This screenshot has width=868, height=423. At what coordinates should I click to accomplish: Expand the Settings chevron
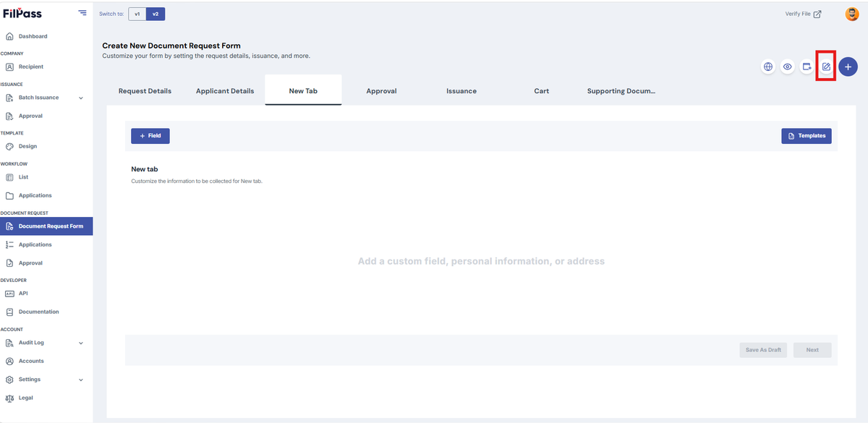(x=81, y=380)
